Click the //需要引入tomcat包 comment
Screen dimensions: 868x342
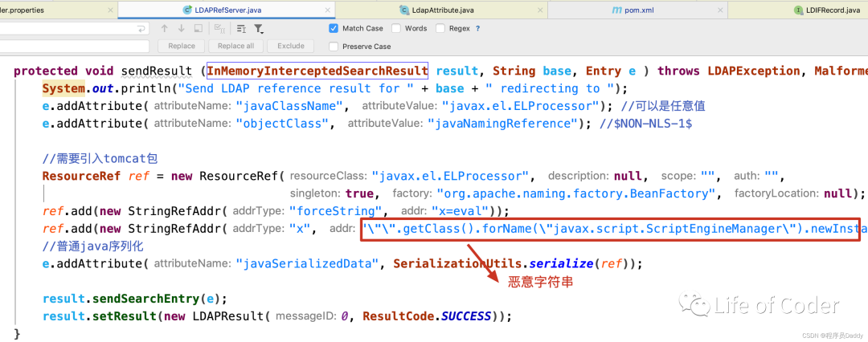[100, 159]
